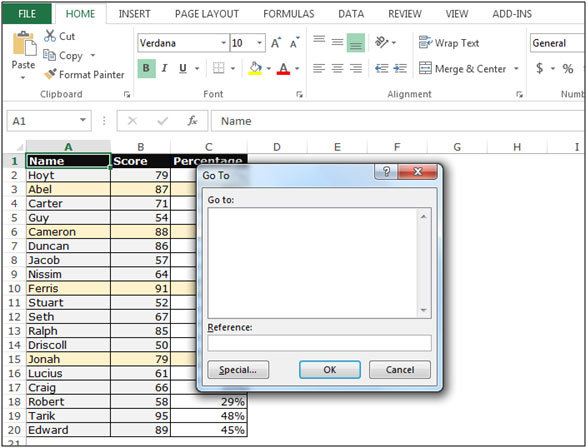
Task: Toggle Wrap Text
Action: click(x=448, y=43)
